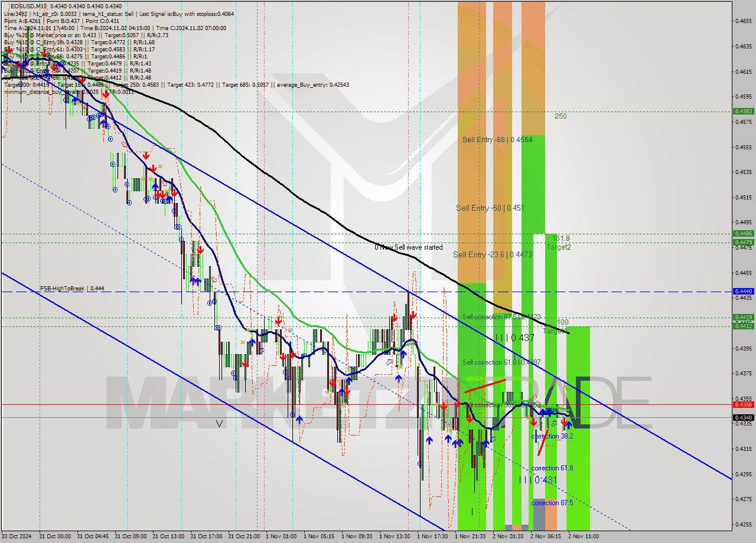Click the '31 Oct 09:00' time axis label
Viewport: 756px width, 543px height.
(131, 537)
